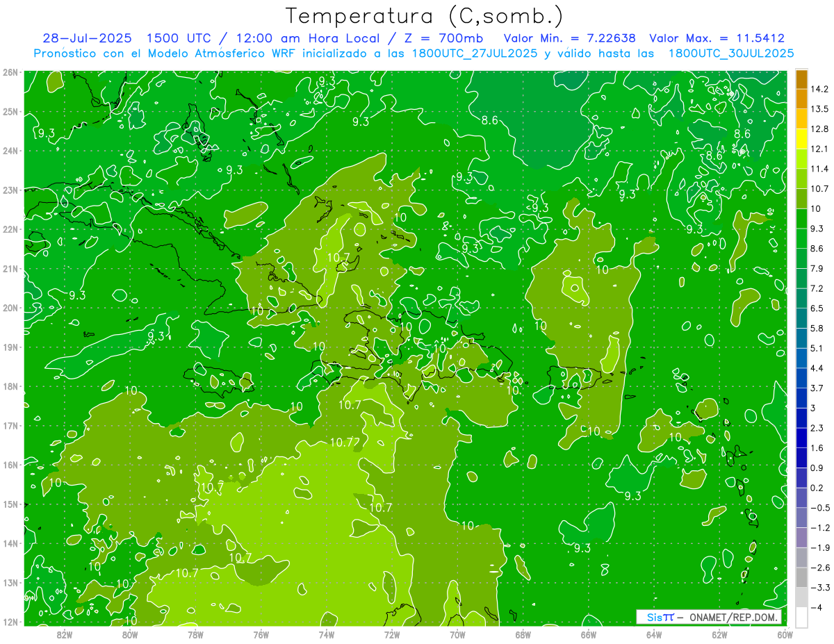Click the 22N latitude axis label
Viewport: 834px width, 644px height.
point(10,229)
